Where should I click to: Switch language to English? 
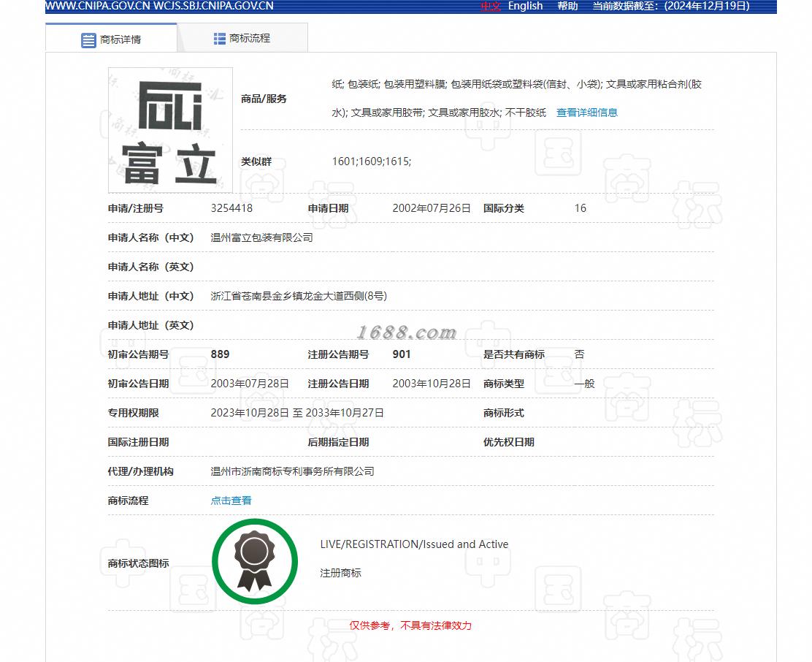[x=525, y=7]
